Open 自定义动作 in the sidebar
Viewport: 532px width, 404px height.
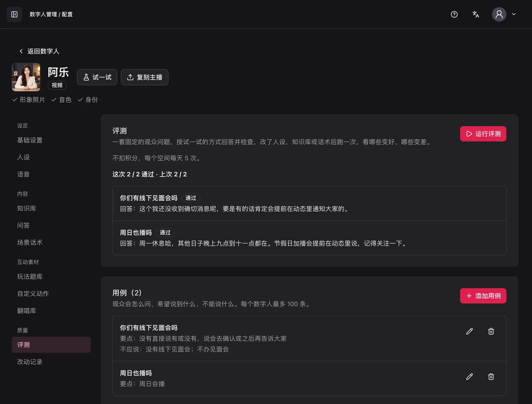coord(51,294)
